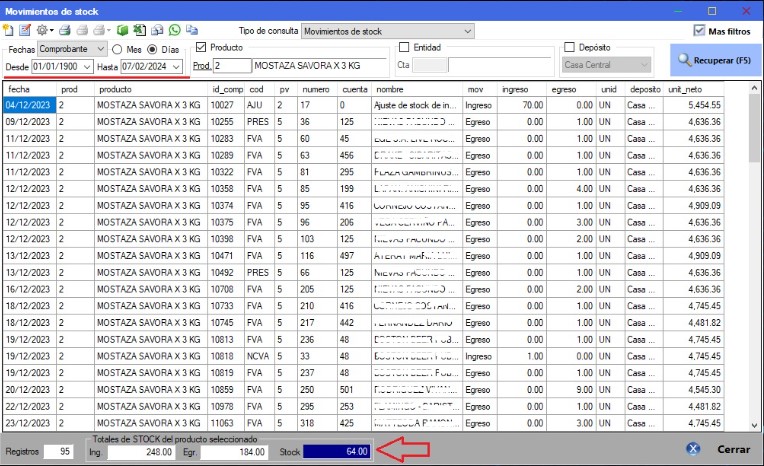Open the Fechas Comprobante dropdown
The width and height of the screenshot is (764, 466).
[73, 49]
